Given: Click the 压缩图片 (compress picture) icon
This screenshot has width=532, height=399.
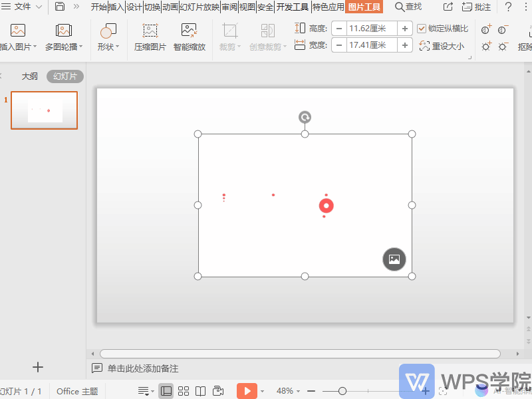Looking at the screenshot, I should [x=150, y=31].
